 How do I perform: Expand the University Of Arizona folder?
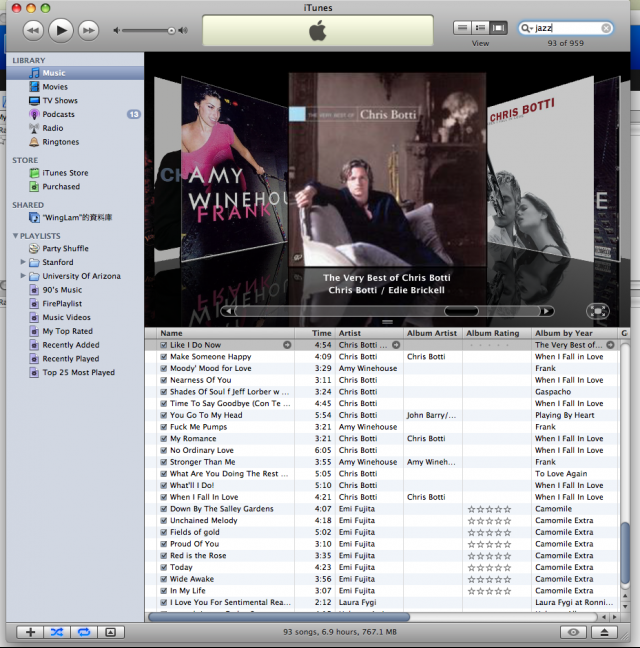tap(23, 276)
